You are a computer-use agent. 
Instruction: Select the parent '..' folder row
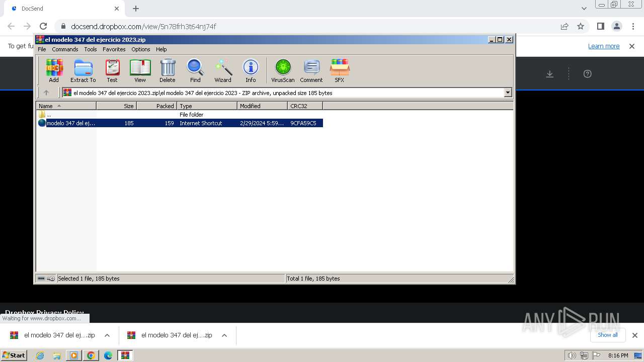(180, 115)
